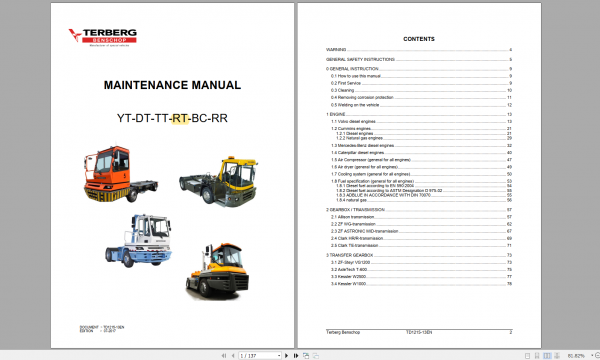Open 1.5 Air Compressor entry

point(421,160)
